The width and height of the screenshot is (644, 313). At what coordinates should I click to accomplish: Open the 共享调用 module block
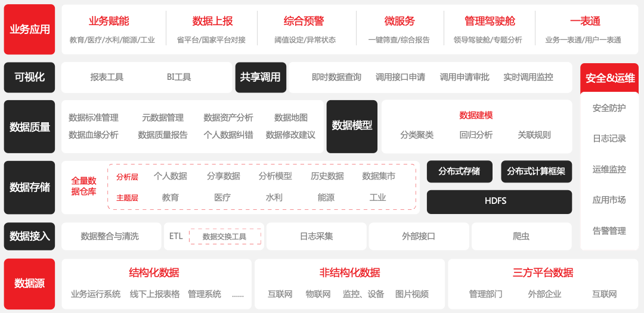pyautogui.click(x=261, y=78)
